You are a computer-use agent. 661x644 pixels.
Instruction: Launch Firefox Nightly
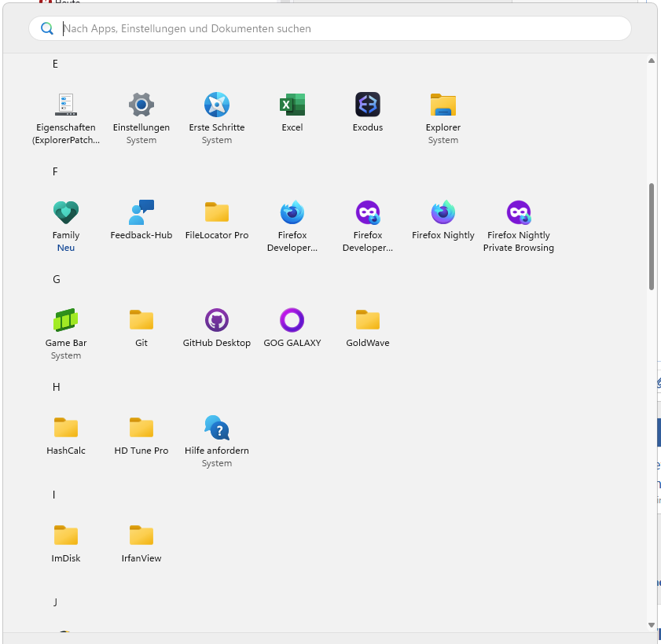click(443, 220)
